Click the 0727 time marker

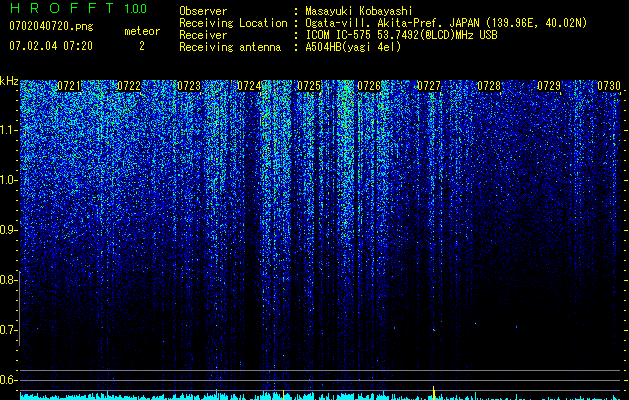click(x=429, y=86)
